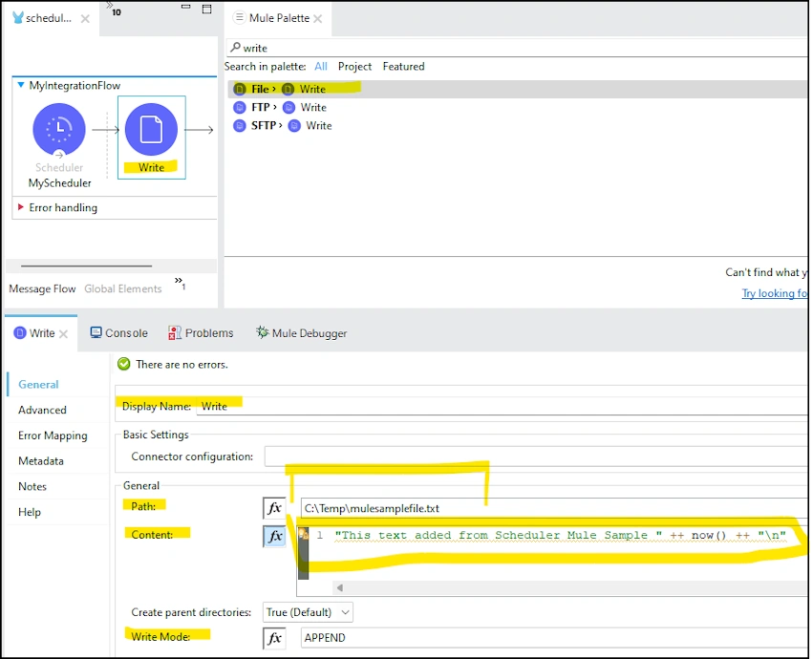812x659 pixels.
Task: Collapse the MyIntegrationFlow section
Action: click(21, 85)
